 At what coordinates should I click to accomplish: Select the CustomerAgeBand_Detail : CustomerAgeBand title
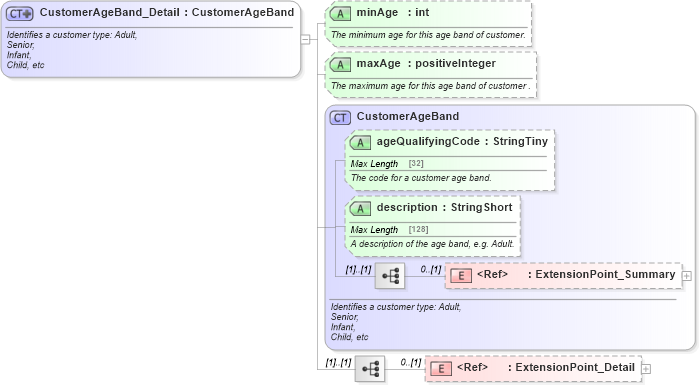[x=167, y=12]
